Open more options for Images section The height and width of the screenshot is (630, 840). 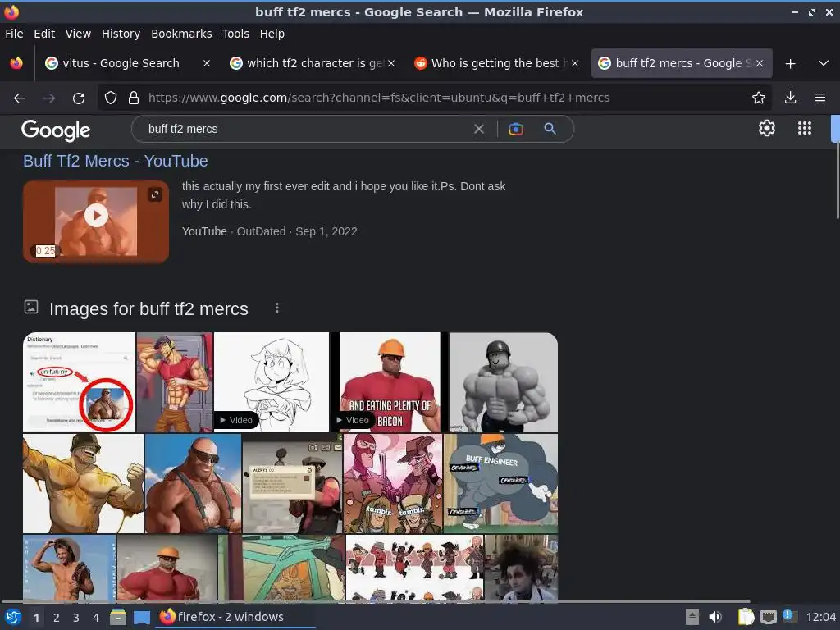point(277,308)
